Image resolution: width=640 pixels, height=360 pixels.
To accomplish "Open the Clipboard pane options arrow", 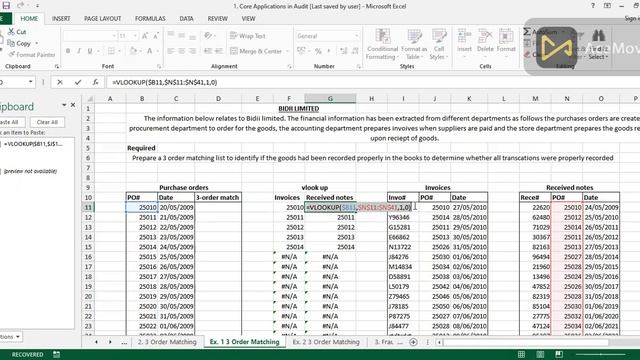I will point(64,105).
